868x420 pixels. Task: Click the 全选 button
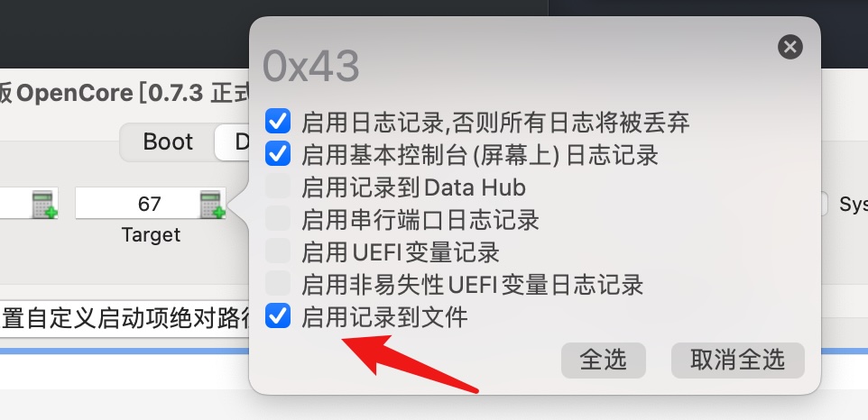coord(604,361)
